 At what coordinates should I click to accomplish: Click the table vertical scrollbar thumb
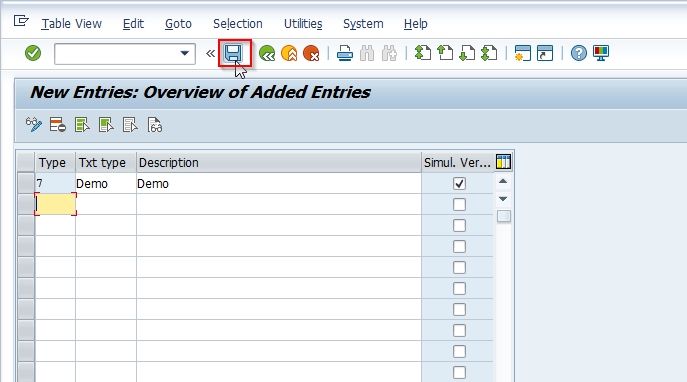tap(504, 216)
